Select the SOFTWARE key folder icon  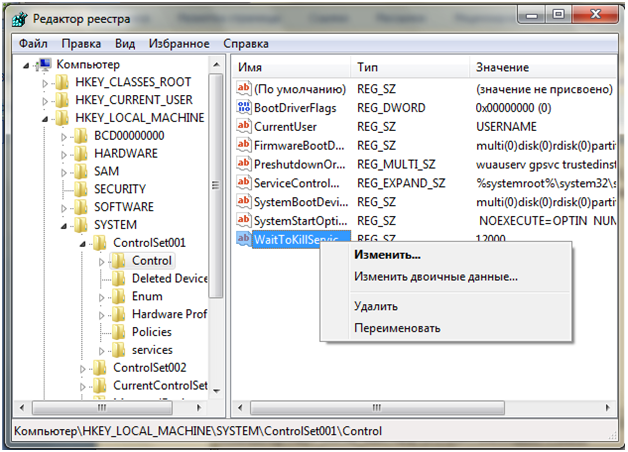click(x=82, y=207)
